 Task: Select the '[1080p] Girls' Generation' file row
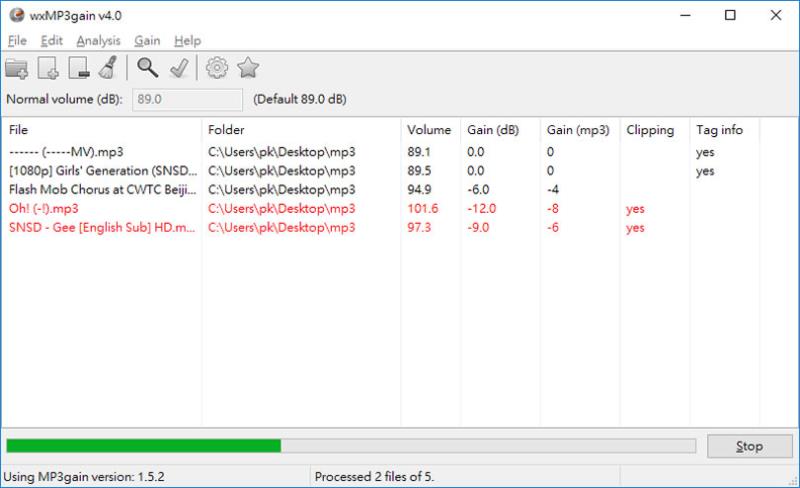click(x=381, y=171)
